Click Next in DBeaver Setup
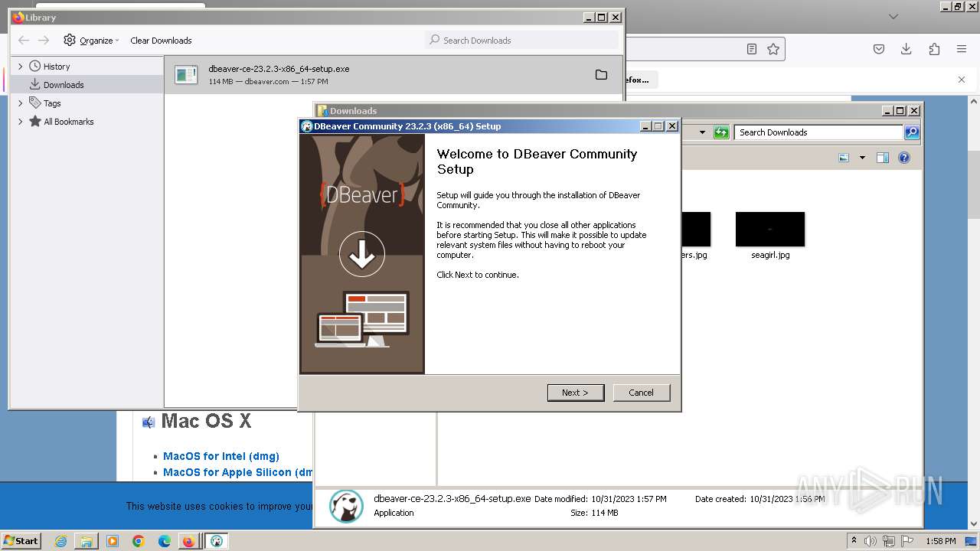 (x=576, y=393)
